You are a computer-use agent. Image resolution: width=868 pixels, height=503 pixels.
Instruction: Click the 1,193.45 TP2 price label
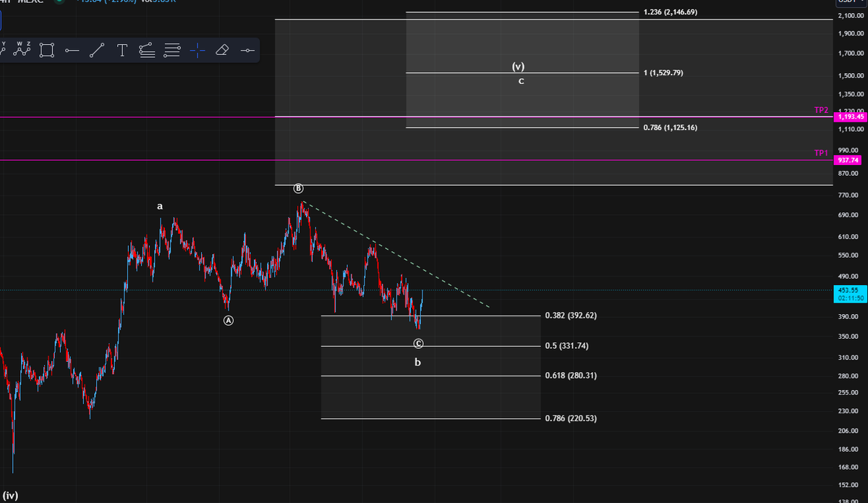coord(851,117)
